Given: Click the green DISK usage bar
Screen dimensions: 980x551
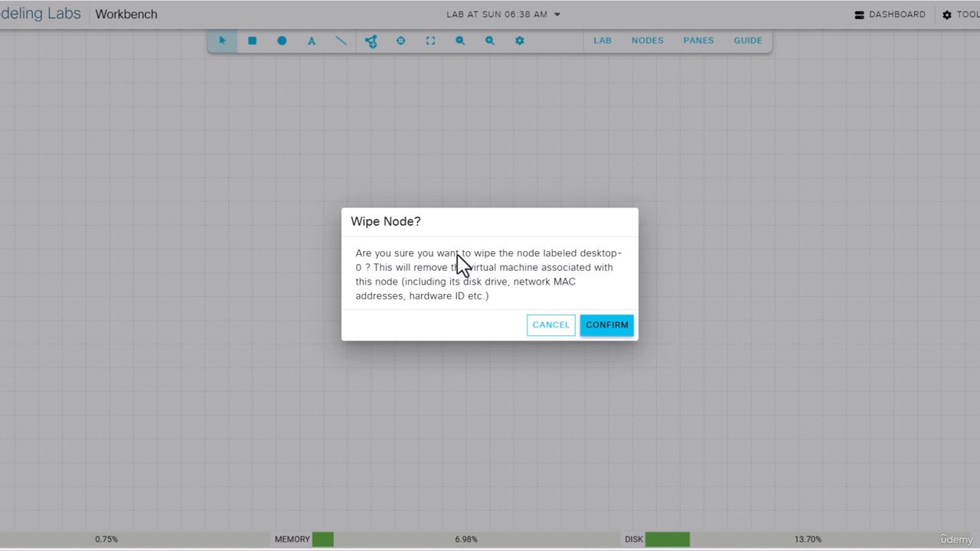Looking at the screenshot, I should (x=667, y=540).
